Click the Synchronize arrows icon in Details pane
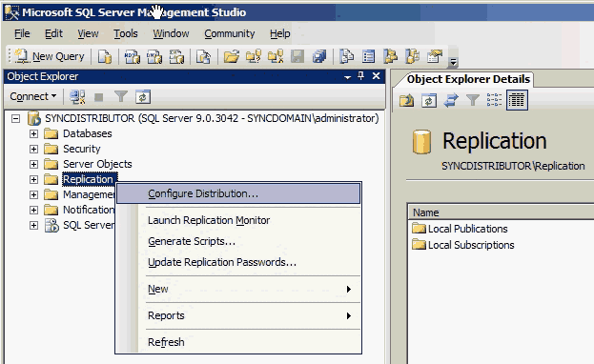 pos(450,101)
